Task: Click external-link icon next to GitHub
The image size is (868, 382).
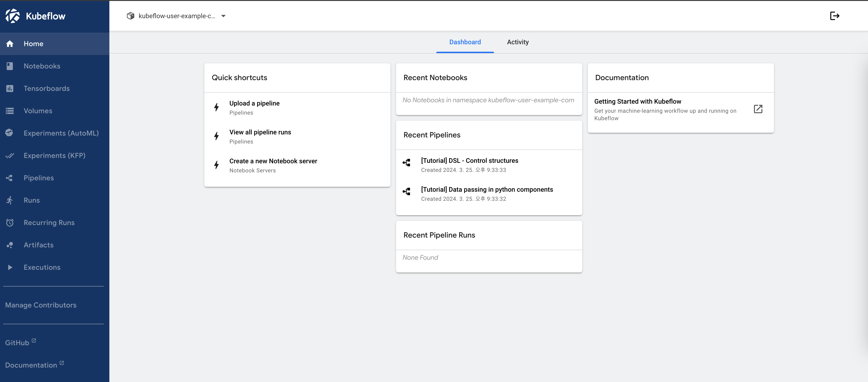Action: tap(34, 341)
